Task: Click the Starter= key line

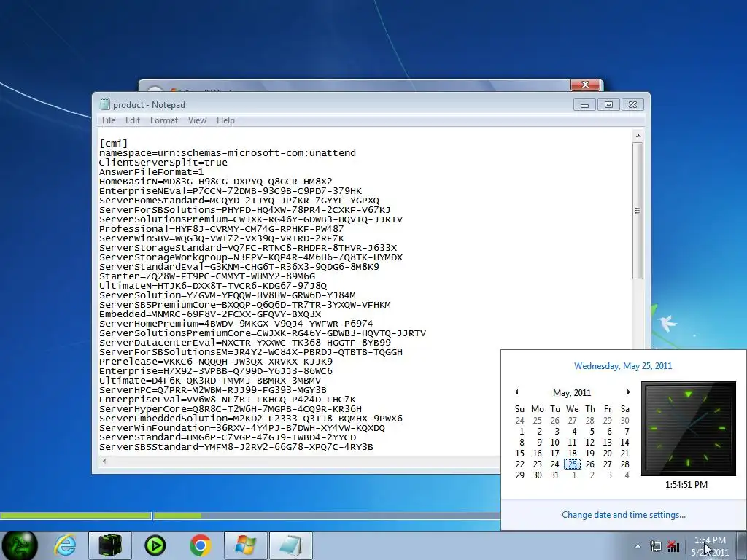Action: 206,276
